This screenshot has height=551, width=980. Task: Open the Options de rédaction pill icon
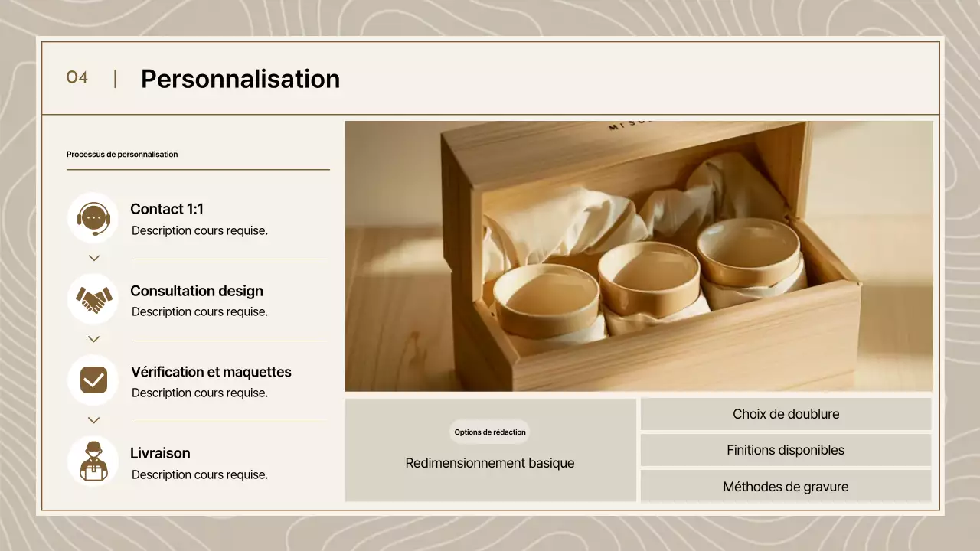coord(489,432)
